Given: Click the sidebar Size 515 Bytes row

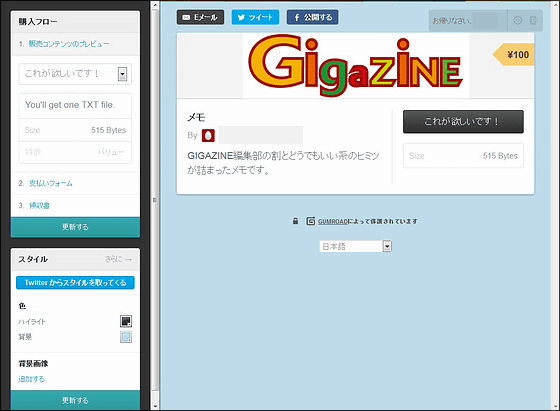Looking at the screenshot, I should tap(75, 130).
